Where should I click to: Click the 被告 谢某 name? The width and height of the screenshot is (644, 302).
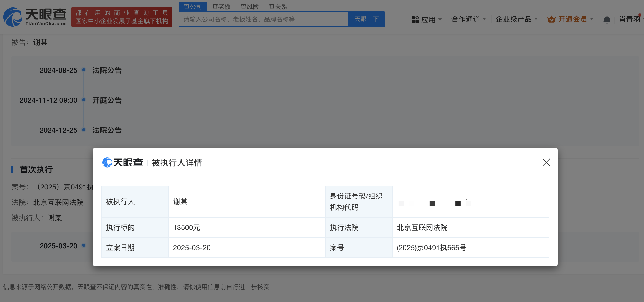40,42
